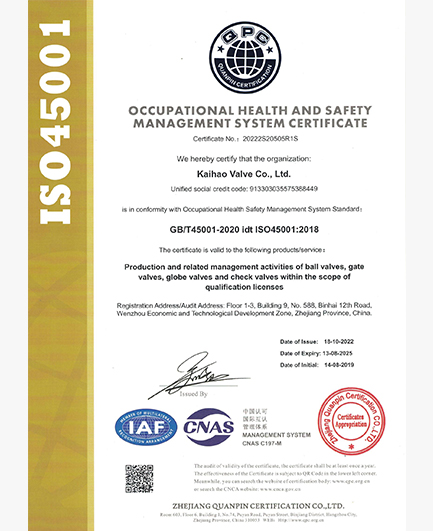This screenshot has width=433, height=531.
Task: Click the Date of Initial 14-08-2019
Action: tap(317, 365)
